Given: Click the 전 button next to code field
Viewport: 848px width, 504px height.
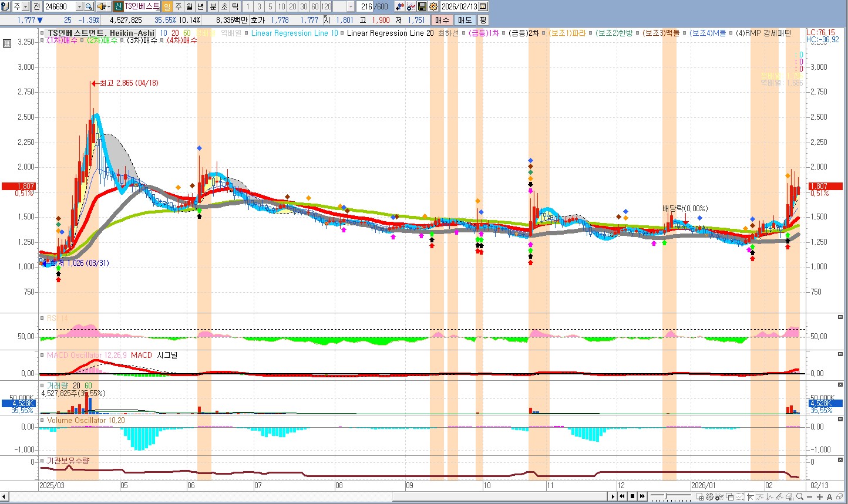Looking at the screenshot, I should coord(36,6).
